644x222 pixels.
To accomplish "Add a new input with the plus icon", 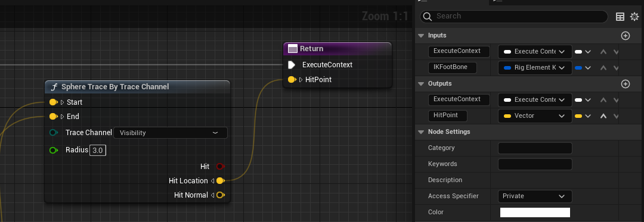I will [x=625, y=36].
